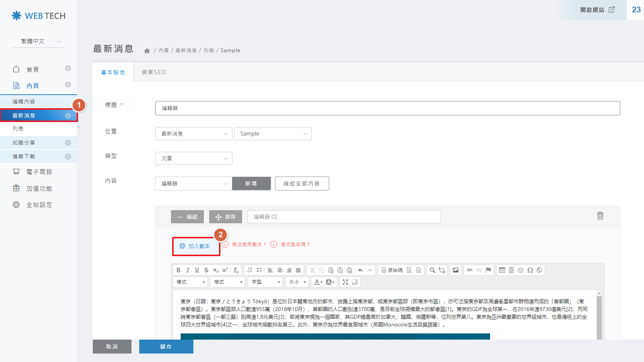The width and height of the screenshot is (644, 362).
Task: Toggle underline formatting in editor toolbar
Action: pyautogui.click(x=197, y=270)
